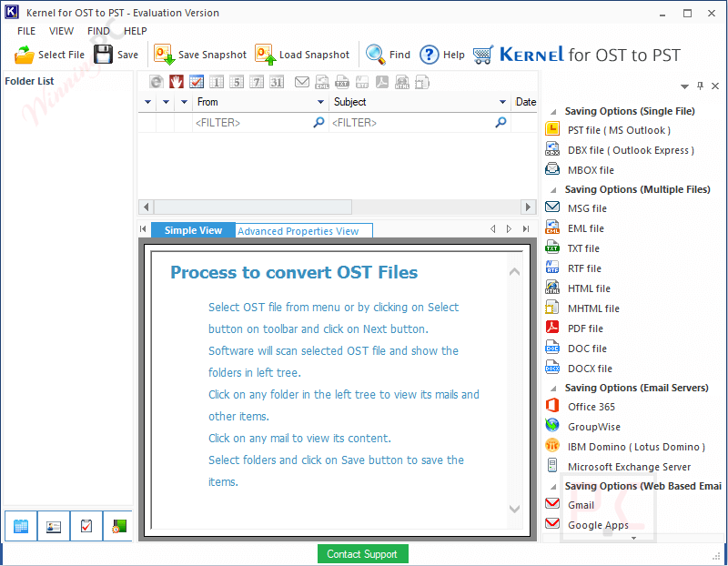
Task: Click the RTF export toolbar icon
Action: coord(362,82)
